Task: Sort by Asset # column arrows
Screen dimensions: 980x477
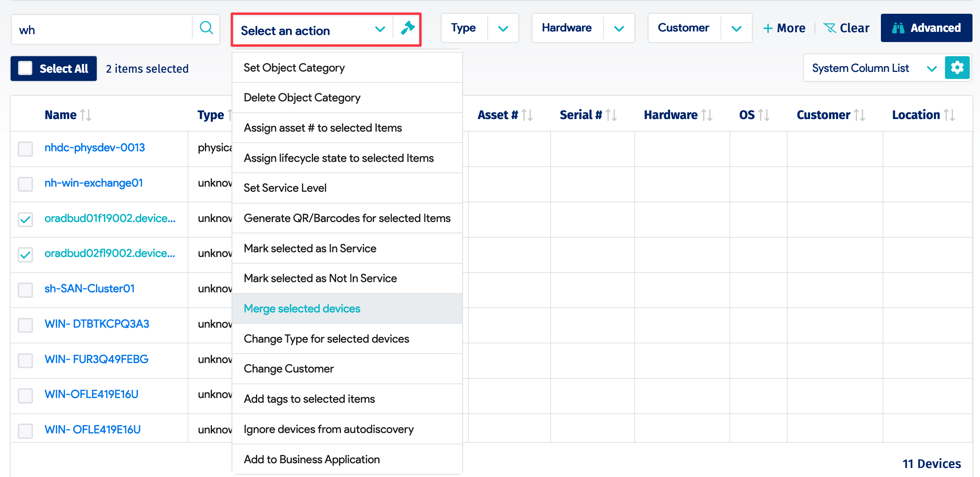Action: coord(527,115)
